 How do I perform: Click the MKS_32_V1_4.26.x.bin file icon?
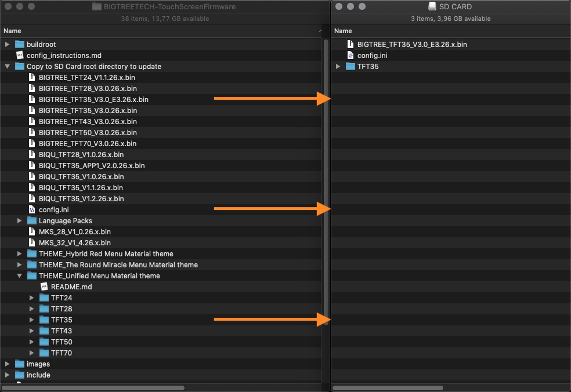[x=32, y=243]
